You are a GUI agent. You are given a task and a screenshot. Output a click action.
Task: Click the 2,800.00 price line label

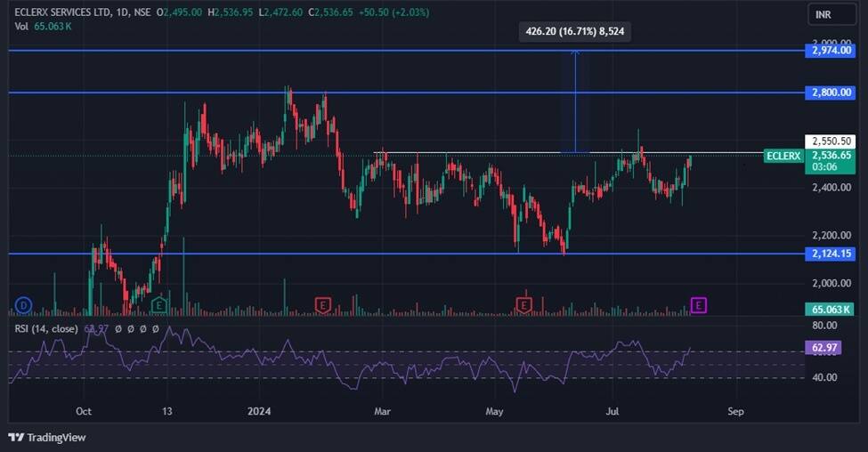tap(831, 93)
